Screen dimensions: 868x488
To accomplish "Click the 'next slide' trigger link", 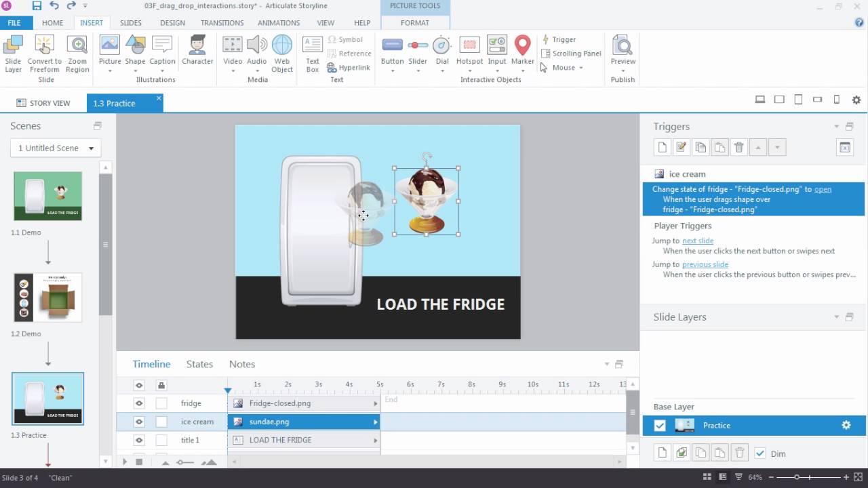I will (698, 241).
